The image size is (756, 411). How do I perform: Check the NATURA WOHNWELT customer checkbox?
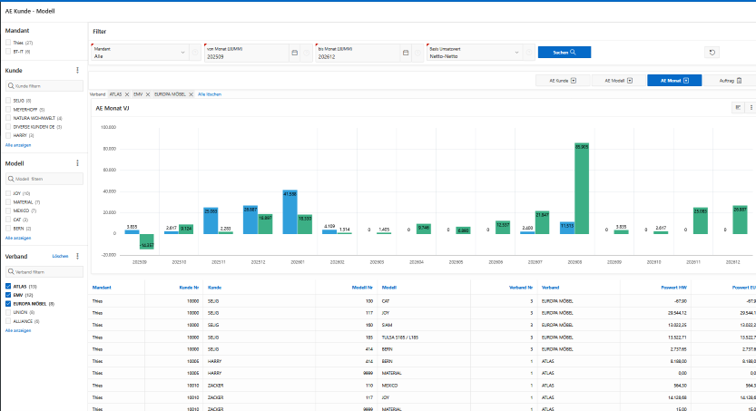pyautogui.click(x=8, y=118)
